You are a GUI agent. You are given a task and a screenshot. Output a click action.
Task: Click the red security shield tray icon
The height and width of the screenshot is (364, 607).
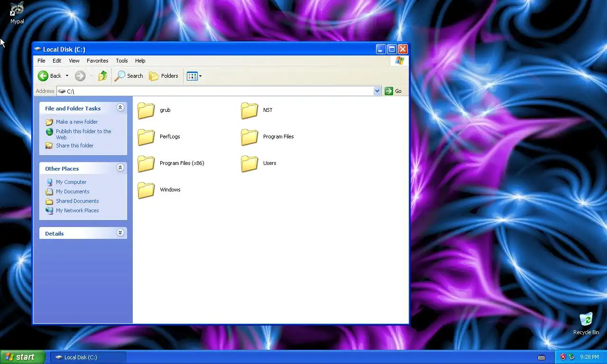(x=563, y=357)
